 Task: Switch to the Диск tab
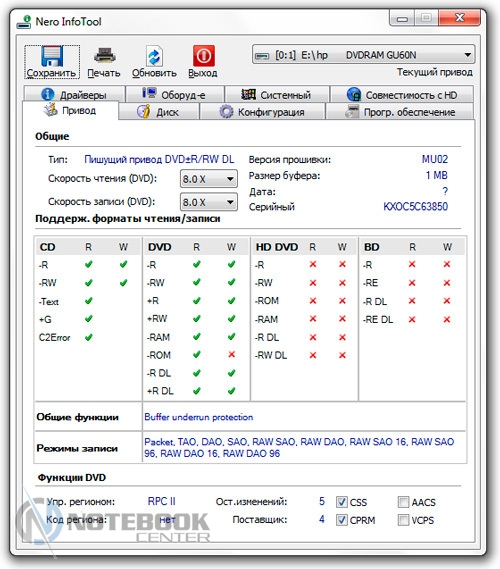(159, 112)
